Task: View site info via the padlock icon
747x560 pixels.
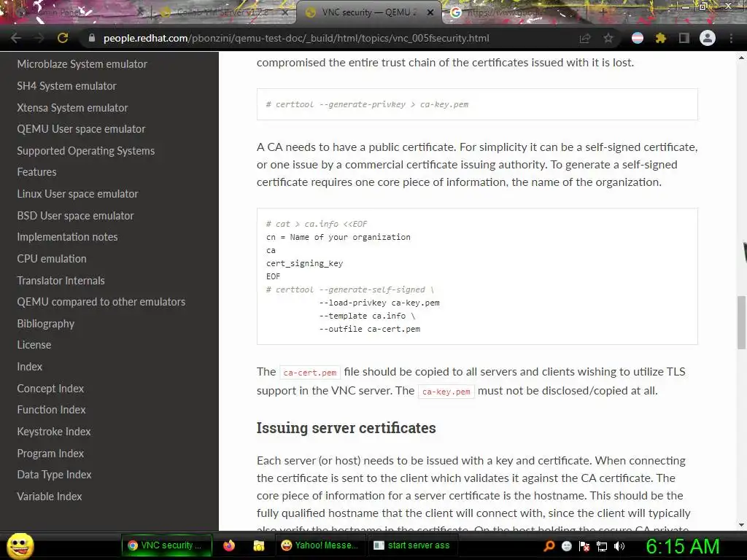Action: [x=92, y=38]
